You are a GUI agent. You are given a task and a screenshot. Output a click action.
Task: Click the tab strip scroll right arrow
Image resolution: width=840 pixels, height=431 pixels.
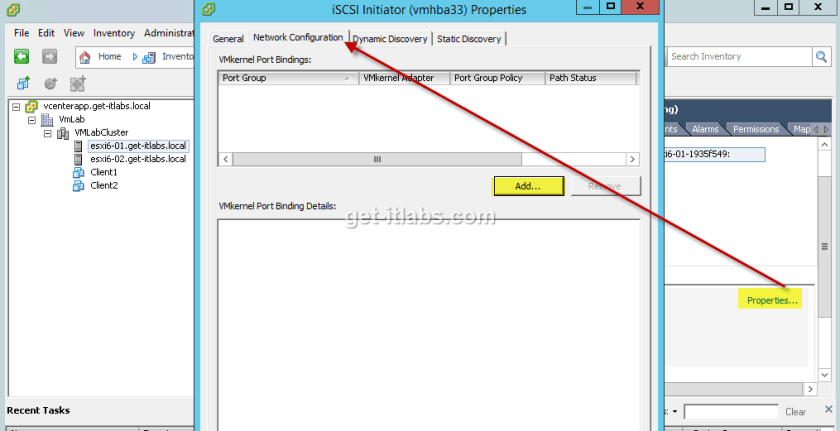tap(826, 130)
